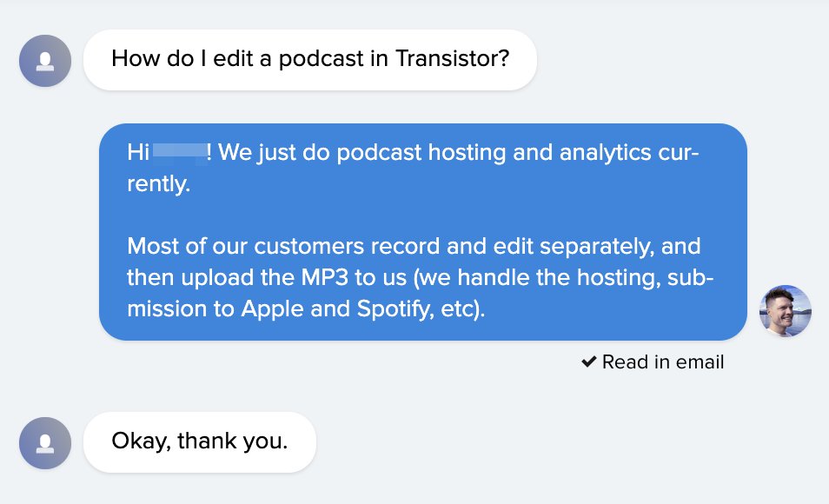Image resolution: width=829 pixels, height=504 pixels.
Task: Click the checkmark icon before "Read in email"
Action: [x=588, y=362]
